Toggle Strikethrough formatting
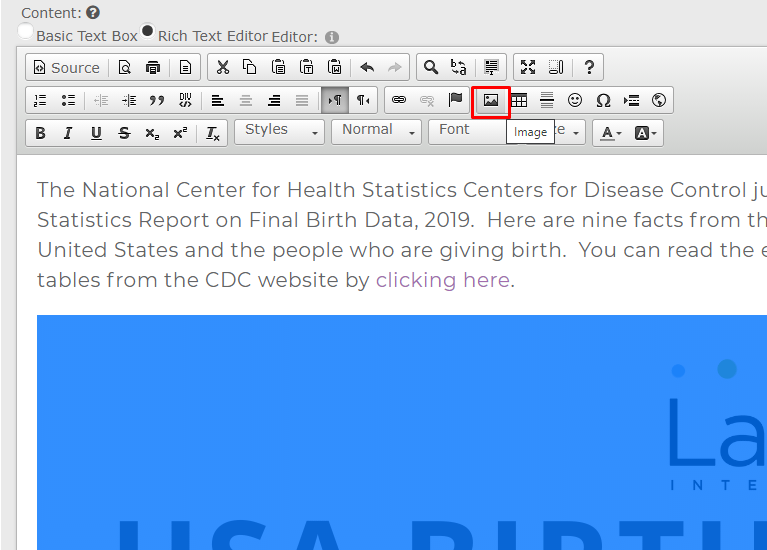 pyautogui.click(x=124, y=133)
